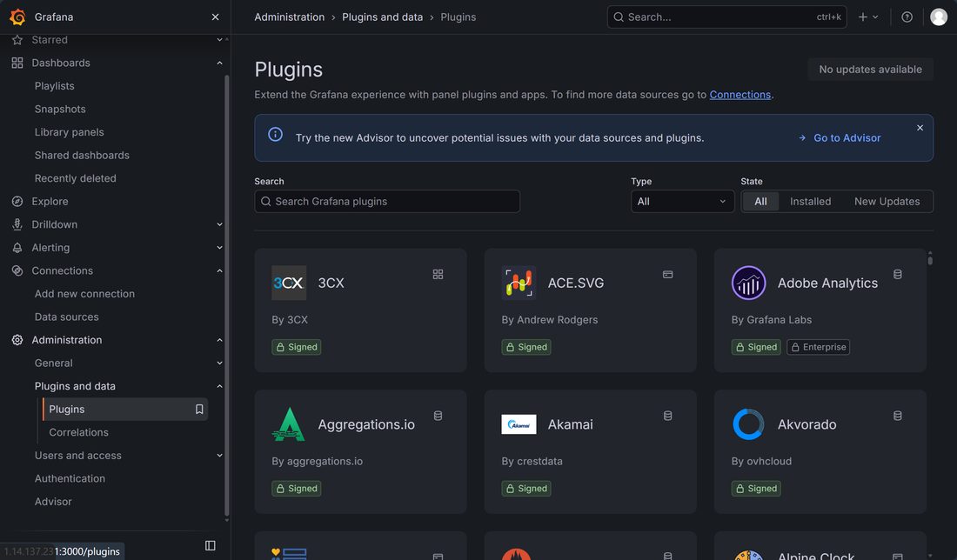Screen dimensions: 957x560
Task: Dismiss the Advisor banner
Action: coord(920,128)
